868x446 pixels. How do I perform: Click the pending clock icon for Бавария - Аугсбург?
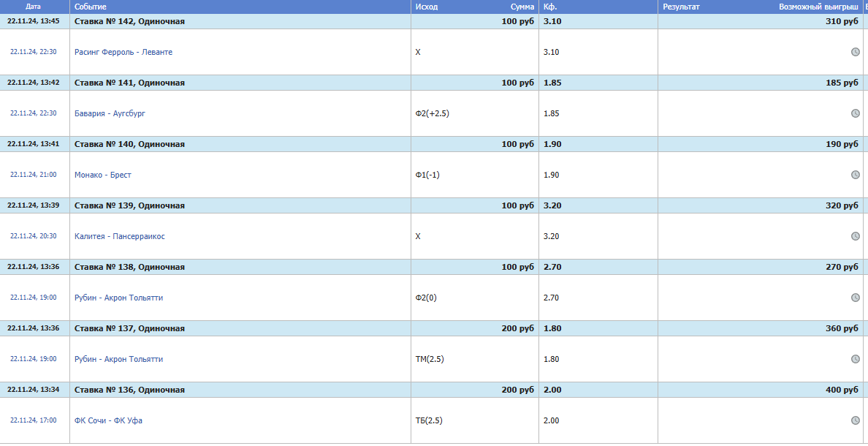(x=855, y=113)
